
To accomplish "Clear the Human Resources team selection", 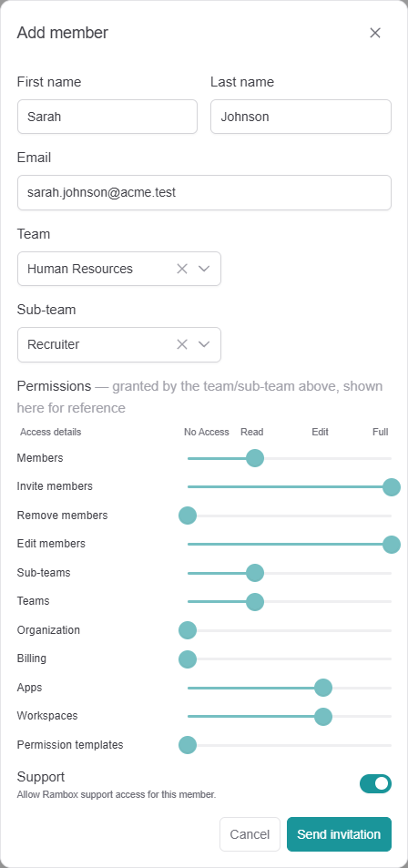I will (x=182, y=269).
